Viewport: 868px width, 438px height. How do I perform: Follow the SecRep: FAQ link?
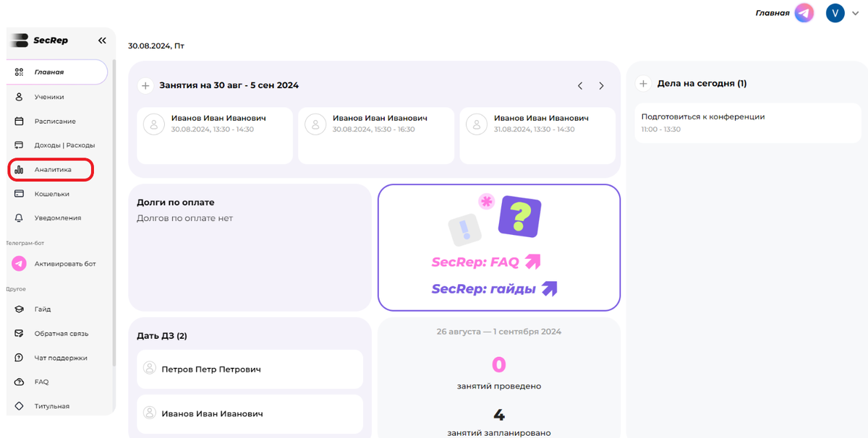pyautogui.click(x=486, y=262)
